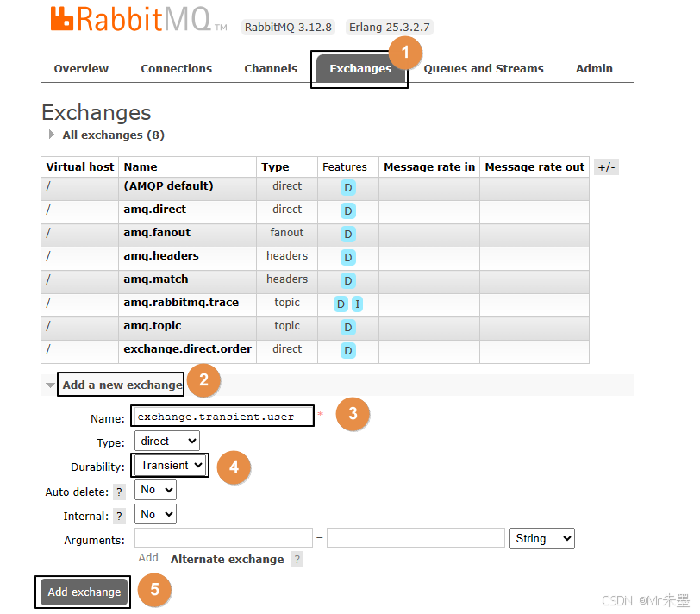Expand the All exchanges (8) section
700x614 pixels.
point(113,135)
